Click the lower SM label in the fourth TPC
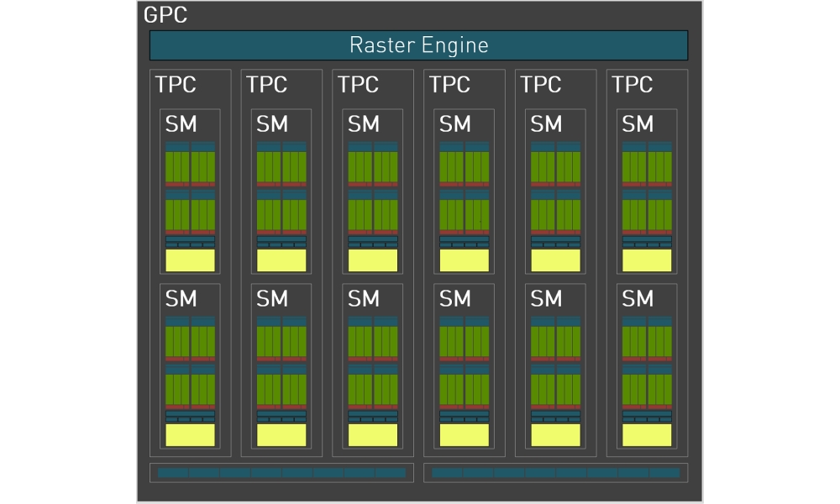Image resolution: width=840 pixels, height=504 pixels. click(x=454, y=299)
